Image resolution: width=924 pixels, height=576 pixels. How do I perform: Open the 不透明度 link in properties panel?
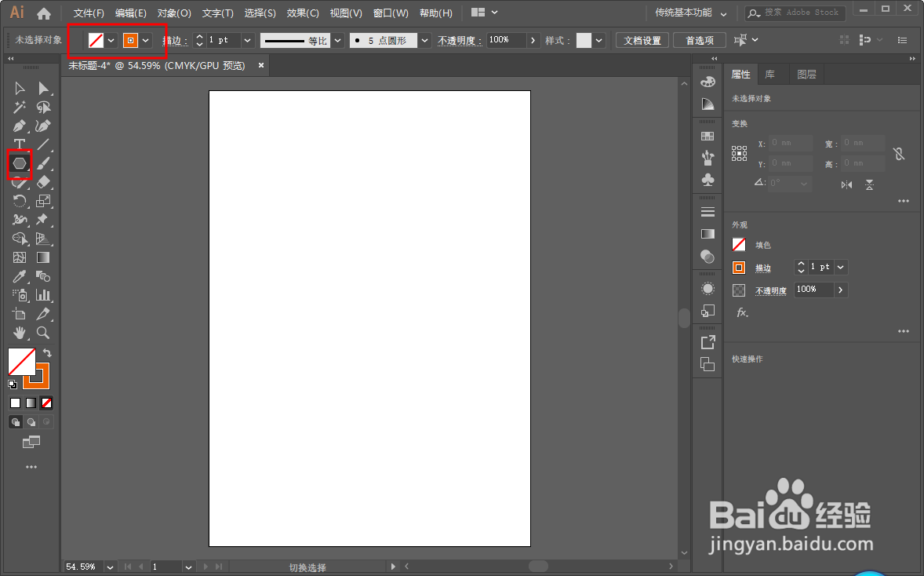[771, 290]
